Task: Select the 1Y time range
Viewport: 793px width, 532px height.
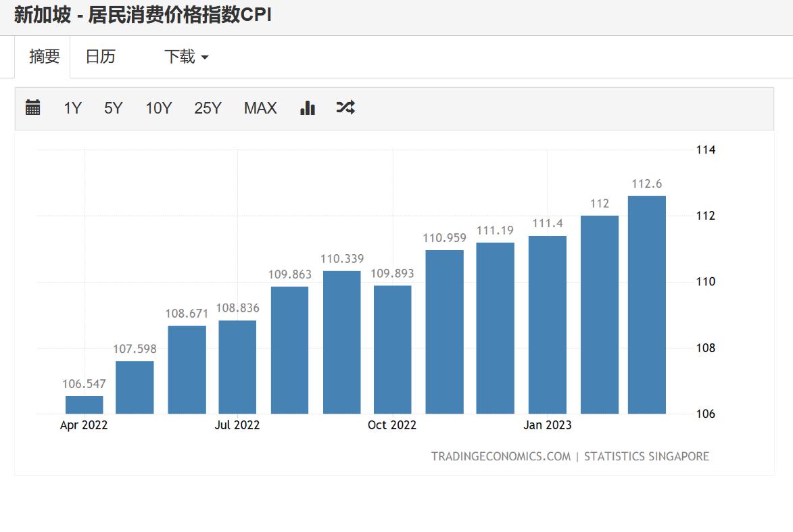Action: (x=72, y=108)
